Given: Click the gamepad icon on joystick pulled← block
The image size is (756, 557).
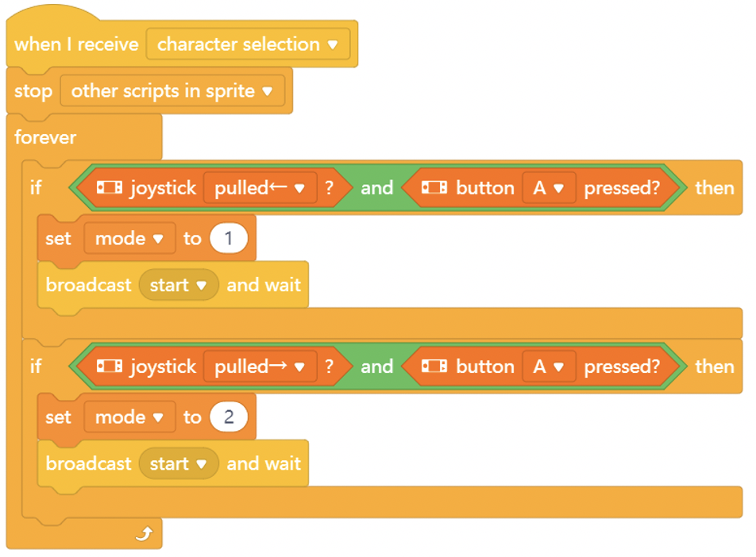Looking at the screenshot, I should tap(110, 187).
